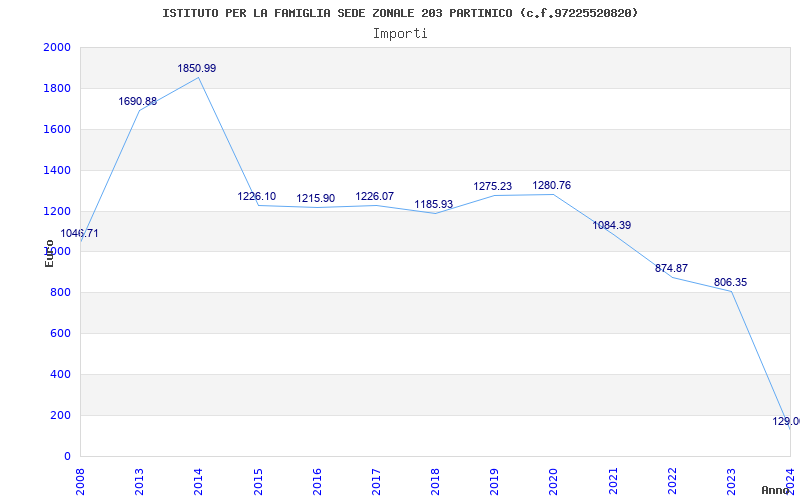Screen dimensions: 800x500
Task: Select data label 874.87
Action: (x=671, y=268)
